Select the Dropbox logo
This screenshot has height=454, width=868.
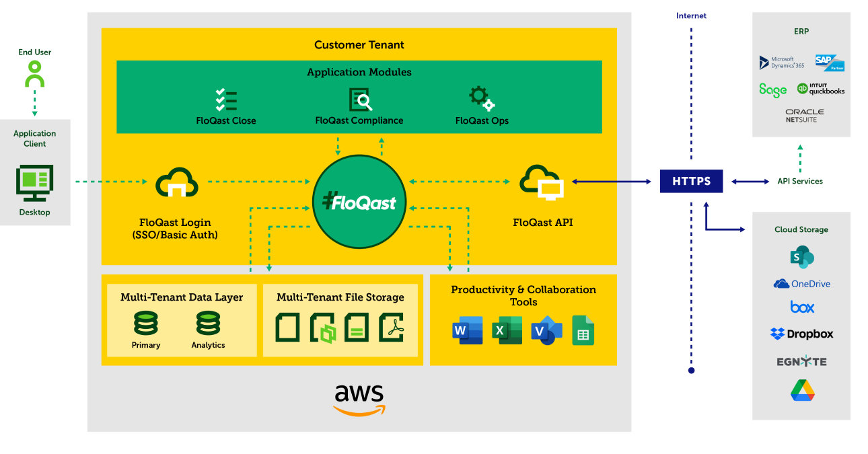click(x=802, y=334)
